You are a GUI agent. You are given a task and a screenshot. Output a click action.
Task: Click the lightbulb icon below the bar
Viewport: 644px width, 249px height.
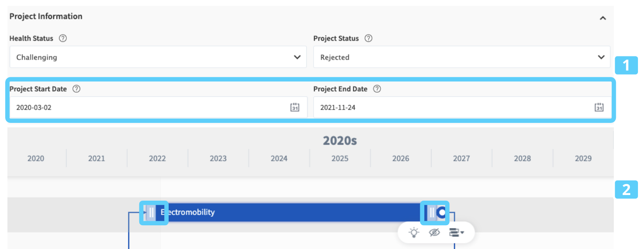coord(414,232)
